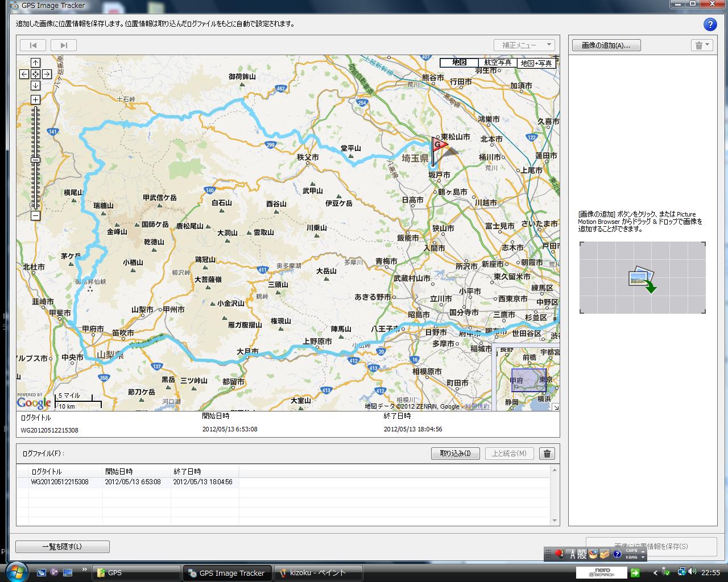Zoom in with the plus button
The height and width of the screenshot is (582, 728).
pyautogui.click(x=35, y=99)
